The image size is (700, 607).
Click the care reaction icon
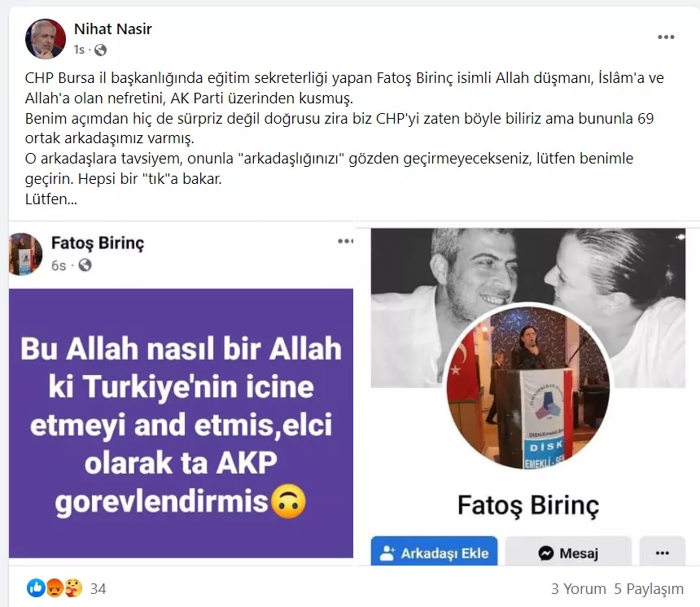click(x=72, y=588)
